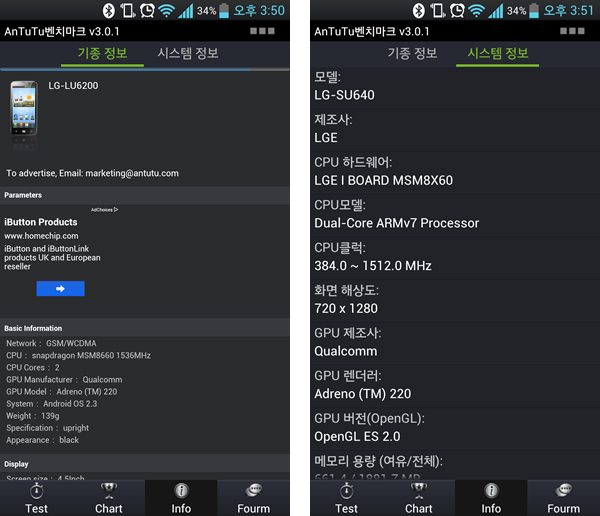Open the overflow menu squares in the right screenshot

tap(572, 31)
